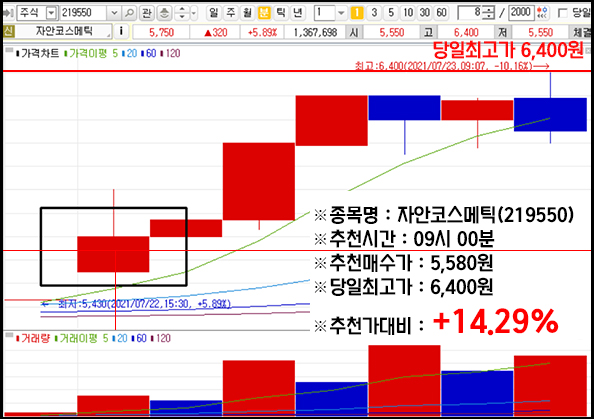The image size is (594, 419).
Task: Select the 틱 tick chart tab
Action: point(281,13)
